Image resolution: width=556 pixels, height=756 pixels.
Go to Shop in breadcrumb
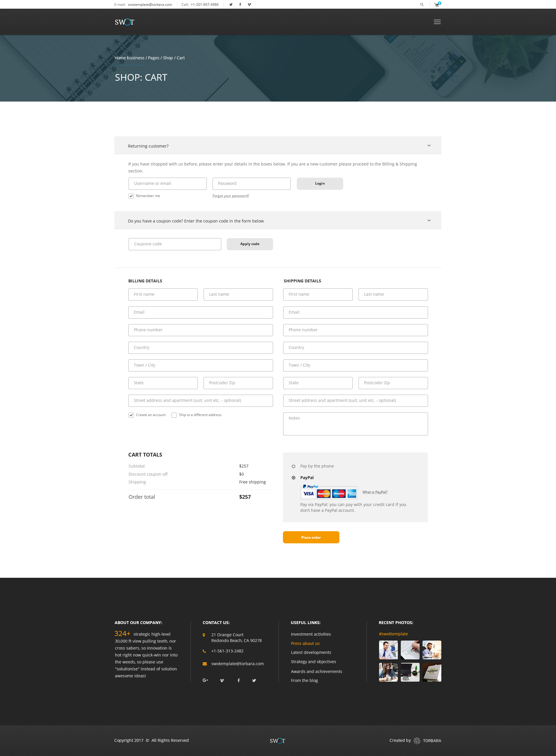pyautogui.click(x=168, y=58)
